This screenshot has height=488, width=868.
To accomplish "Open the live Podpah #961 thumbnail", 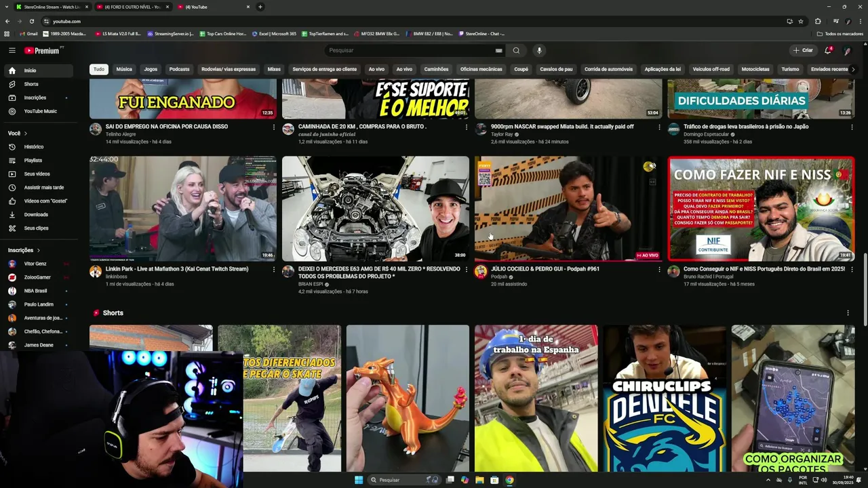I will [568, 209].
